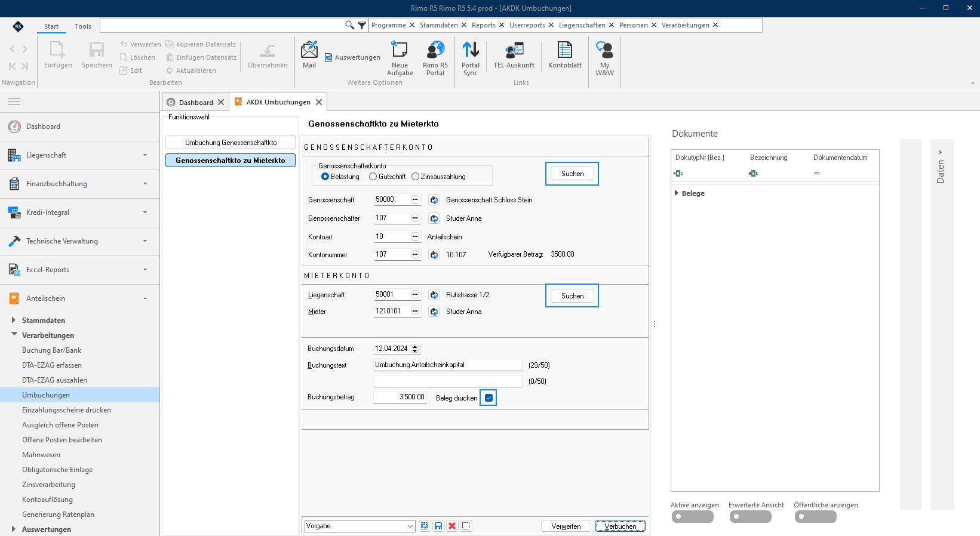Click refresh icon next to Genossenschaft field
Image resolution: width=980 pixels, height=536 pixels.
click(x=434, y=200)
